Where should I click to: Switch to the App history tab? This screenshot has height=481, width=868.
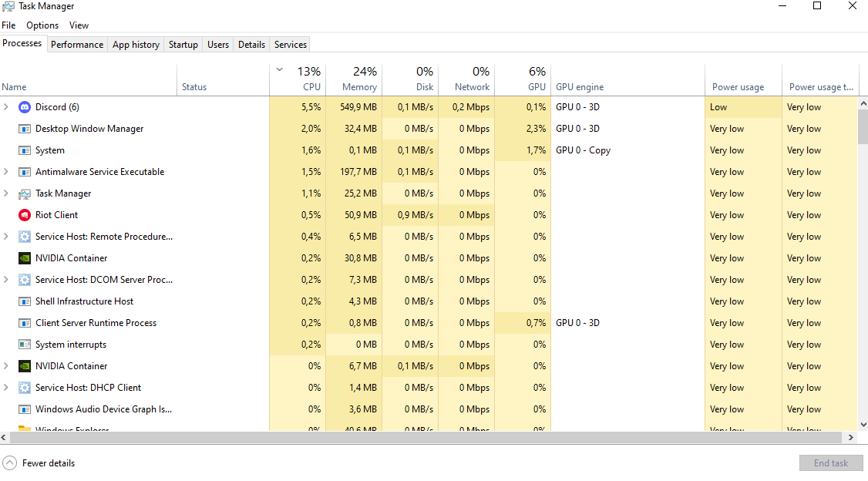(136, 44)
